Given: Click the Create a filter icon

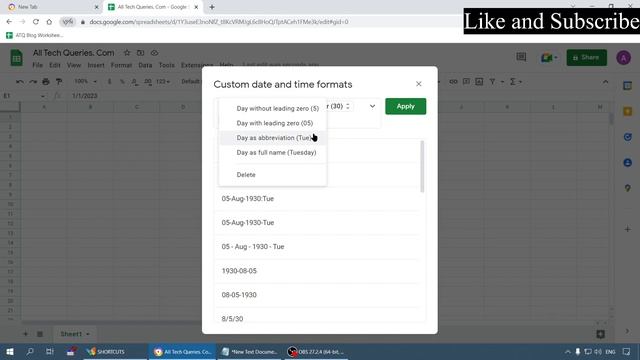Looking at the screenshot, I should pos(492,82).
